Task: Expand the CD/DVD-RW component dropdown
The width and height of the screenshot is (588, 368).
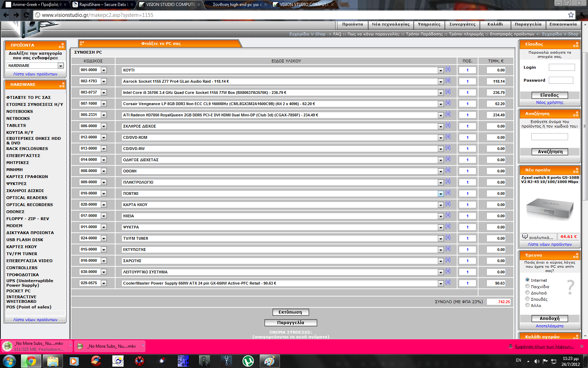Action: (441, 149)
